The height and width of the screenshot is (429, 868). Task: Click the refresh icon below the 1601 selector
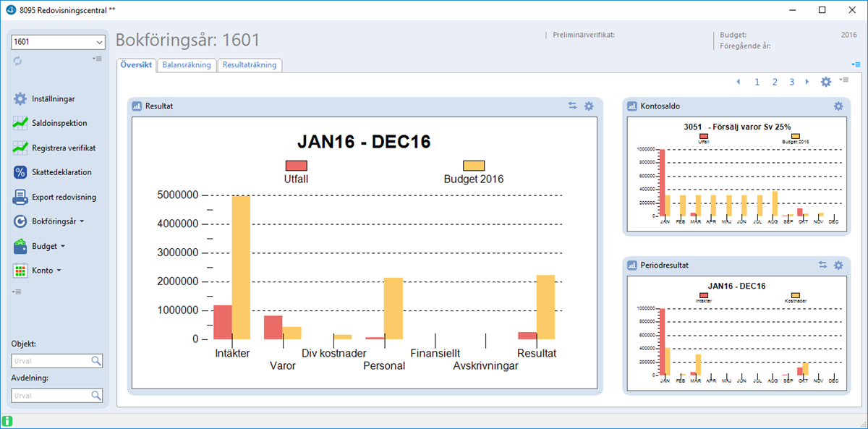point(17,61)
